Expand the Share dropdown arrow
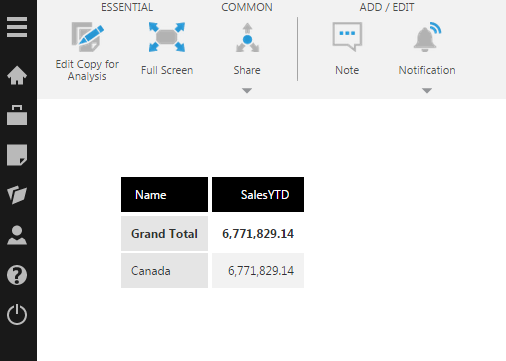Image resolution: width=506 pixels, height=361 pixels. pyautogui.click(x=247, y=90)
